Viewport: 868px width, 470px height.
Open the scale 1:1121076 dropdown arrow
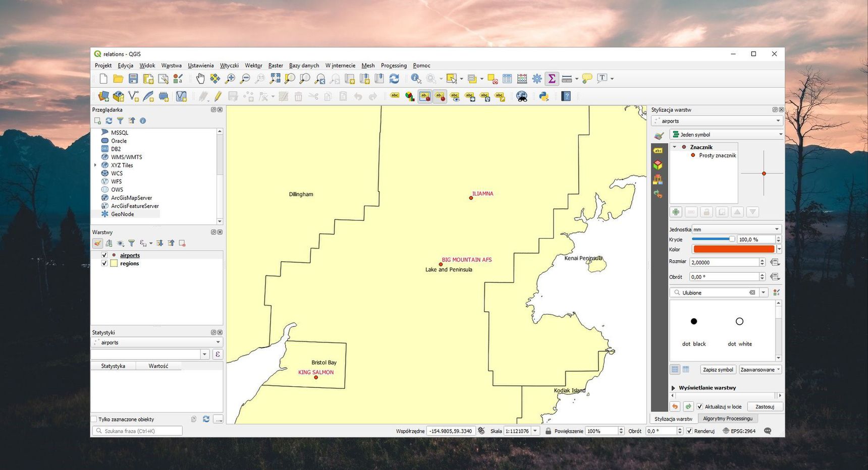[x=535, y=431]
